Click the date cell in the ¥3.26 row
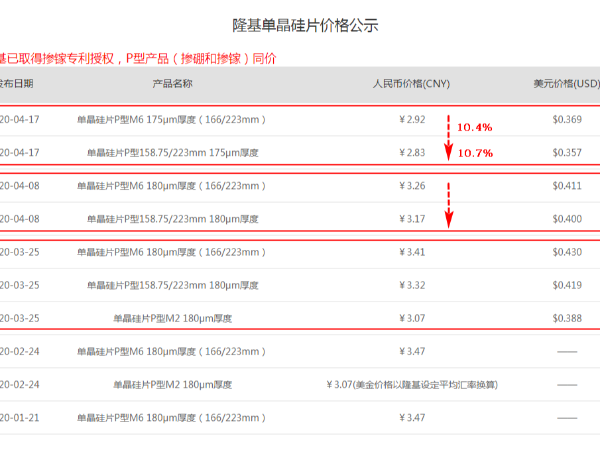Viewport: 600px width, 450px height. coord(20,186)
